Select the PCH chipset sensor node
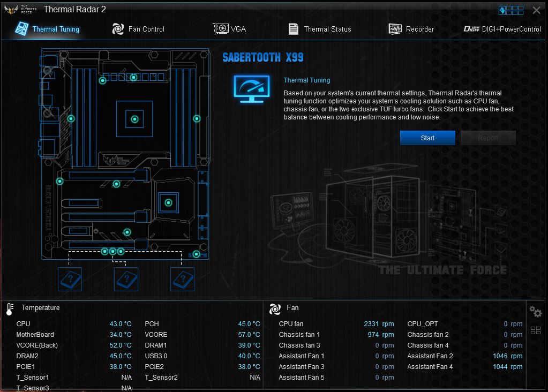This screenshot has width=548, height=392. [168, 202]
